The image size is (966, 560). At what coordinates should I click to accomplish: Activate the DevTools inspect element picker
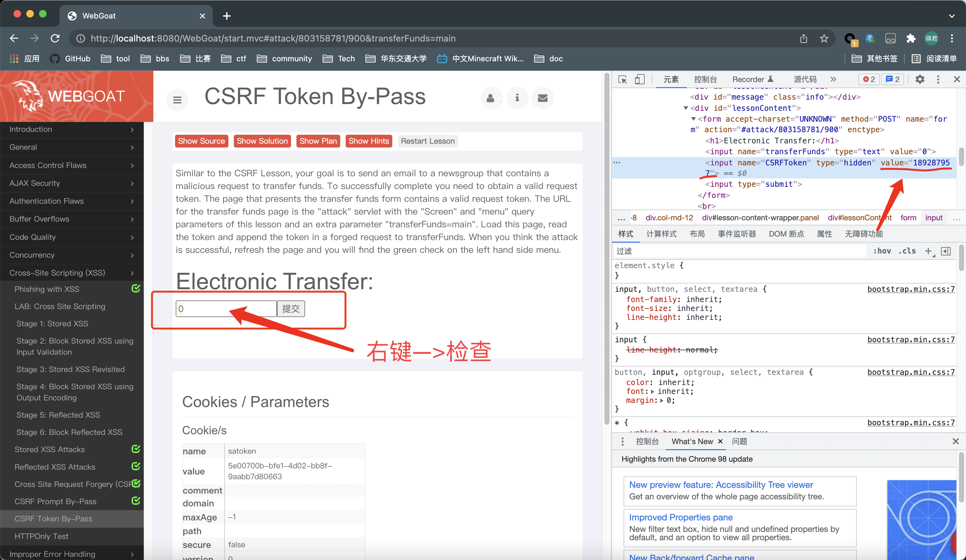click(x=623, y=79)
